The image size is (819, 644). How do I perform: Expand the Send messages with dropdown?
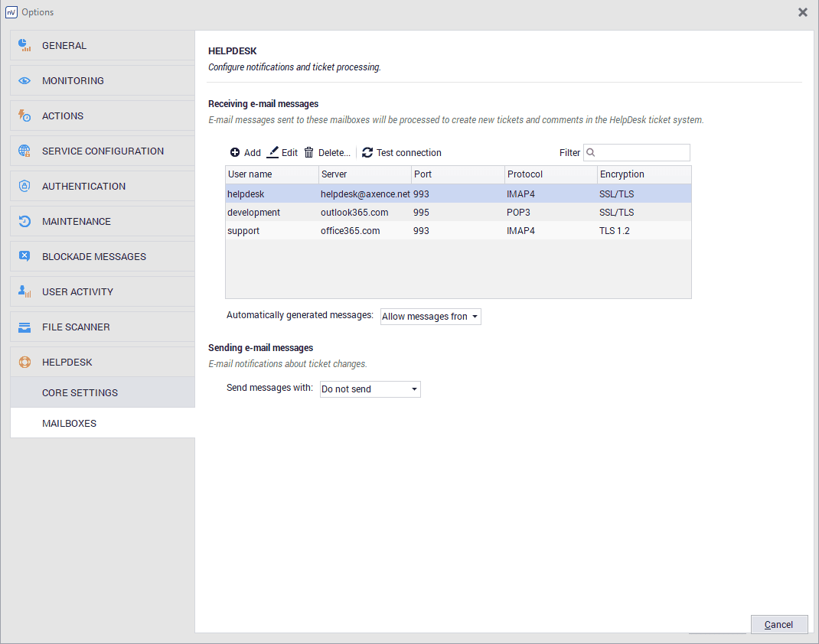pos(370,389)
